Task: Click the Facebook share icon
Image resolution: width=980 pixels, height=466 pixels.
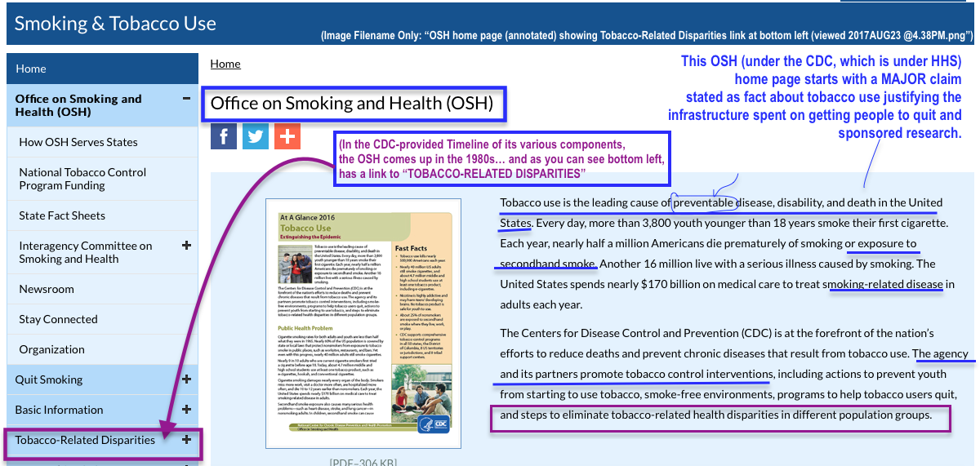Action: click(224, 135)
